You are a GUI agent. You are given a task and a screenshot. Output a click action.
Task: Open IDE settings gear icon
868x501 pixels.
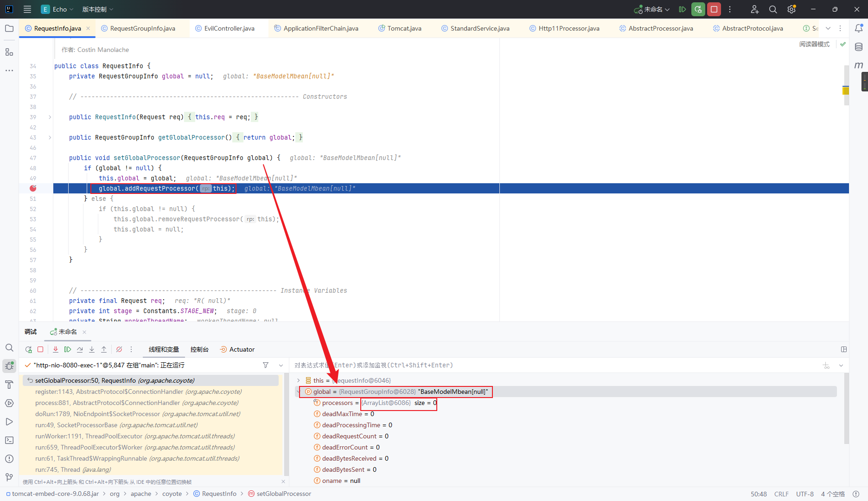click(791, 9)
